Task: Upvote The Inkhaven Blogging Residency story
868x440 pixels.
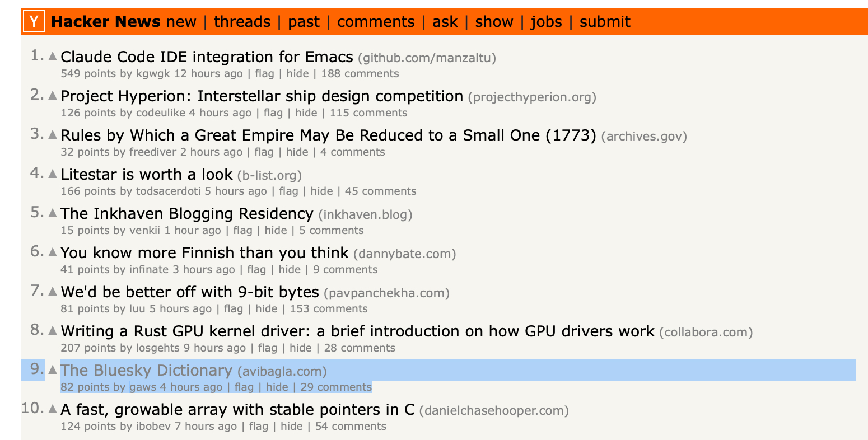Action: 53,213
